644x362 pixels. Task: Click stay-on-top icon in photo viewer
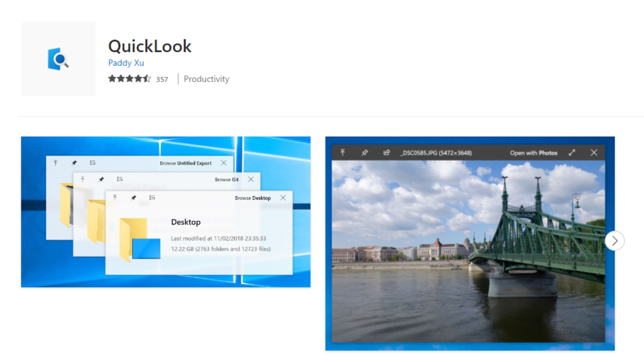pos(343,152)
